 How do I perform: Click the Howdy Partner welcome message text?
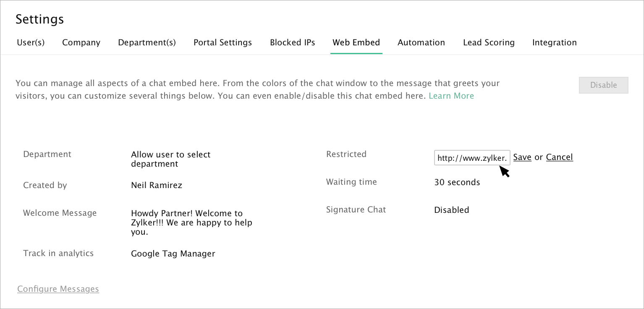coord(191,223)
